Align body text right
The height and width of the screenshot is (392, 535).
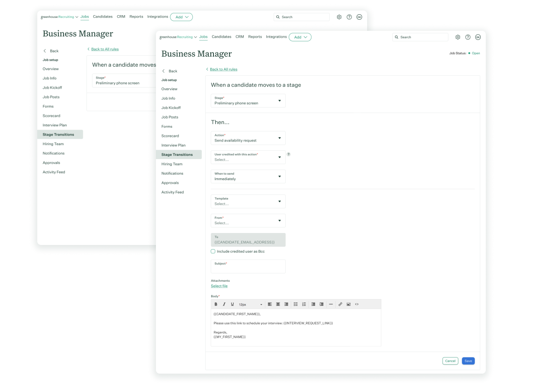286,304
